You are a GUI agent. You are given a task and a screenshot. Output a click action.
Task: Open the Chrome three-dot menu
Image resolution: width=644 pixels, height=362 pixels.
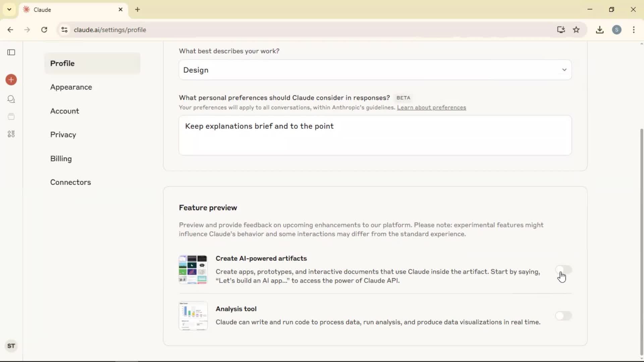(x=634, y=30)
